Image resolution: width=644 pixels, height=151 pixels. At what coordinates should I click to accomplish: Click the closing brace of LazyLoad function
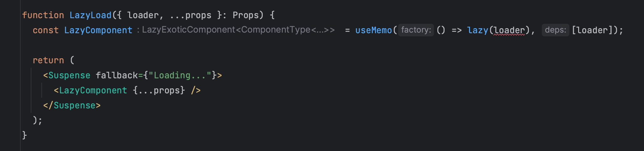[x=24, y=135]
